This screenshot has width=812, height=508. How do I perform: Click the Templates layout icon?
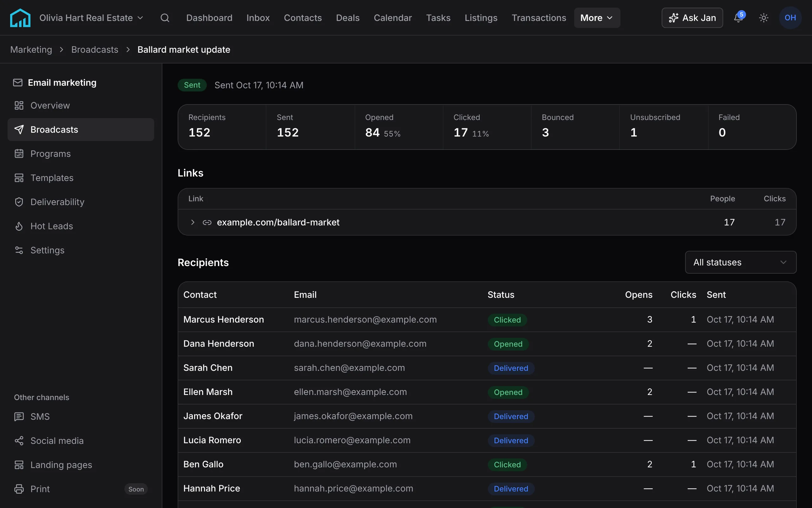(x=19, y=178)
